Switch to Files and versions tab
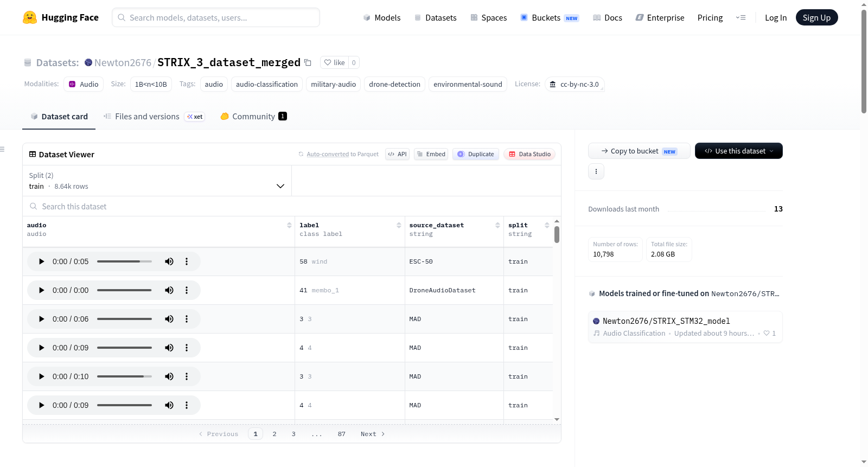This screenshot has width=868, height=467. 154,117
